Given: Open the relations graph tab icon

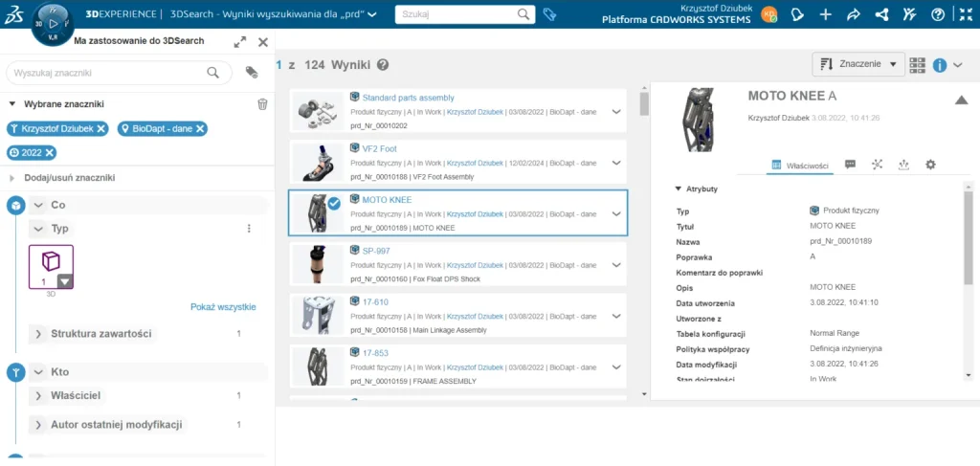Looking at the screenshot, I should coord(878,165).
